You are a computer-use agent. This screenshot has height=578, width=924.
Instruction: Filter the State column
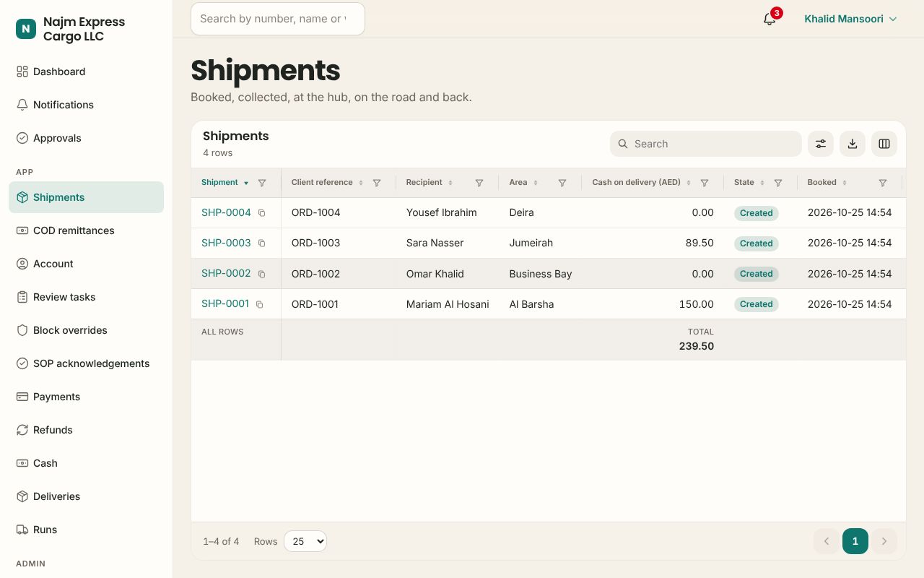tap(778, 183)
